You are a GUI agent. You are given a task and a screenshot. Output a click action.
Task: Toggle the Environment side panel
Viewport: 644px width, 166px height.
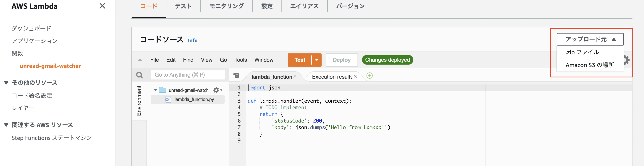pyautogui.click(x=139, y=101)
